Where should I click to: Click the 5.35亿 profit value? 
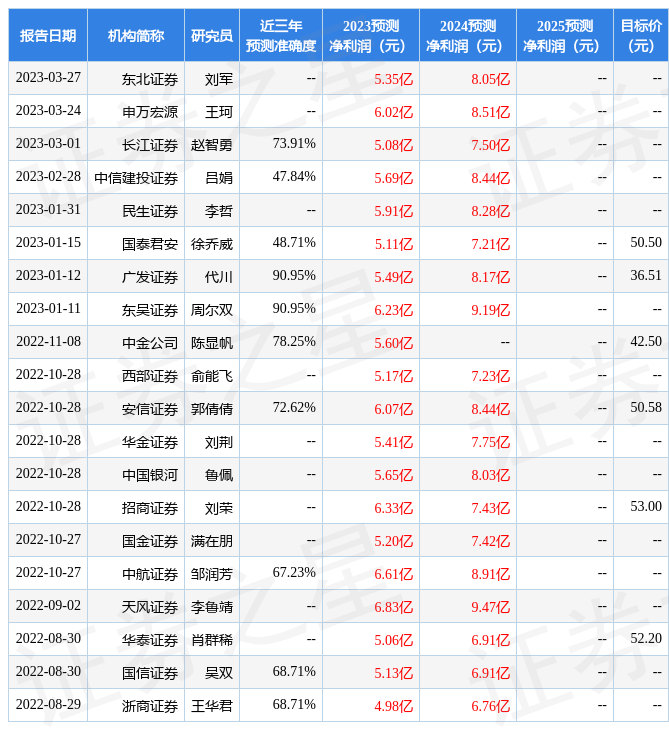click(x=393, y=79)
